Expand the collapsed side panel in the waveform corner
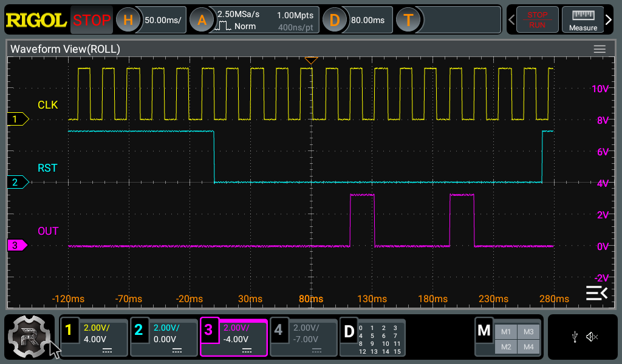The image size is (622, 364). (596, 293)
